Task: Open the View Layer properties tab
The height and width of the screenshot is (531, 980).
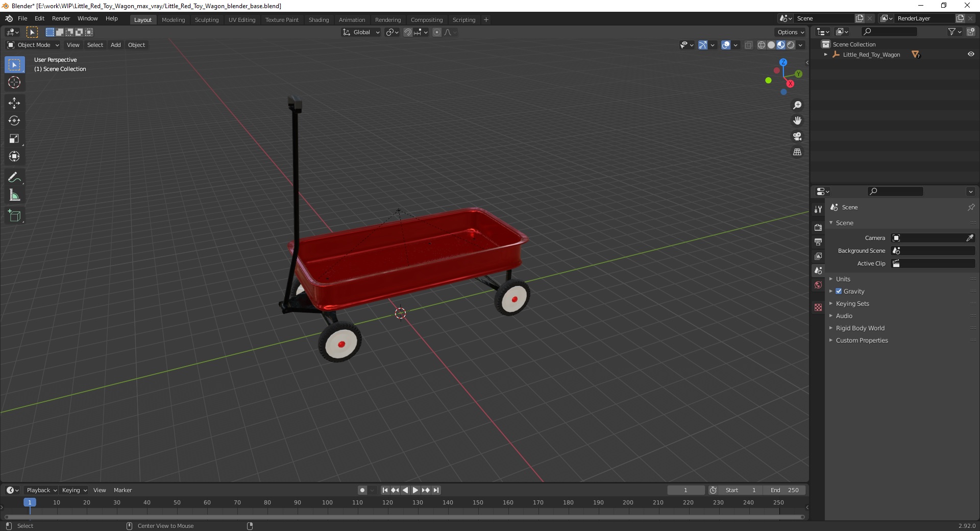Action: (818, 256)
